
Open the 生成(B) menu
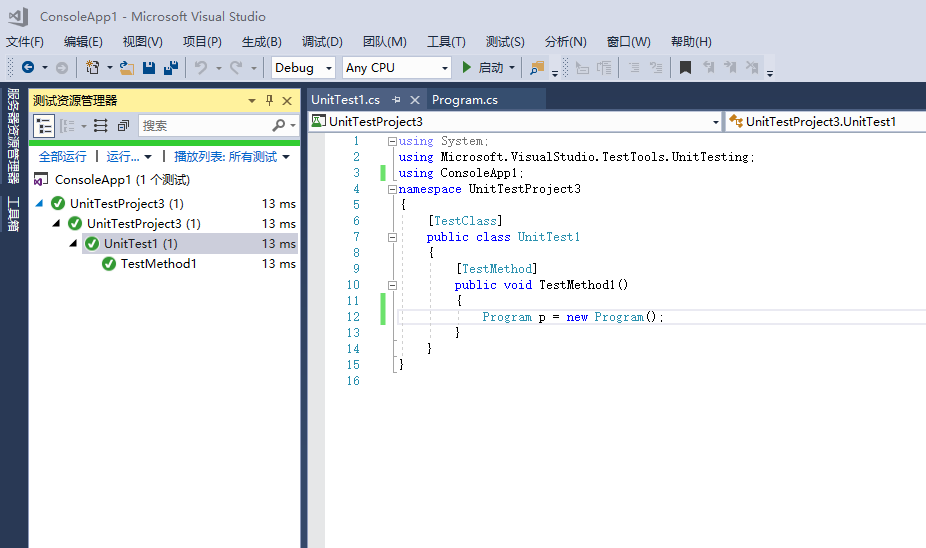(x=262, y=42)
